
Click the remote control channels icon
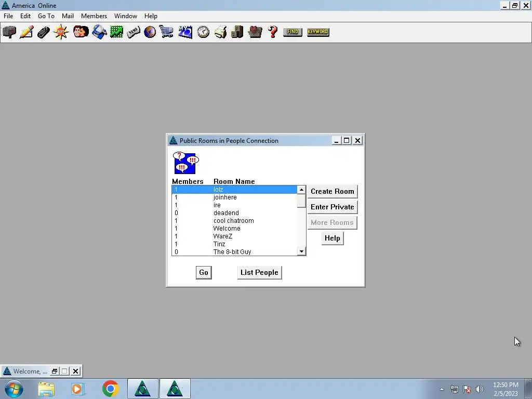44,32
